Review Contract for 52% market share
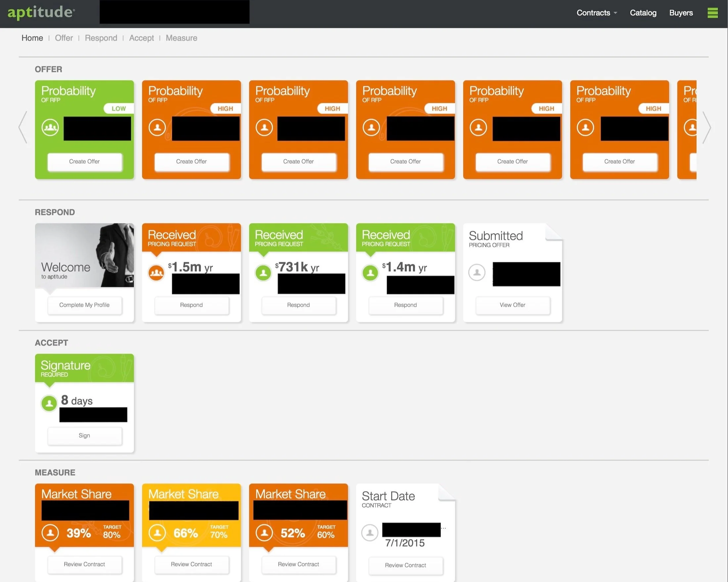Screen dimensions: 728x582 pyautogui.click(x=298, y=564)
